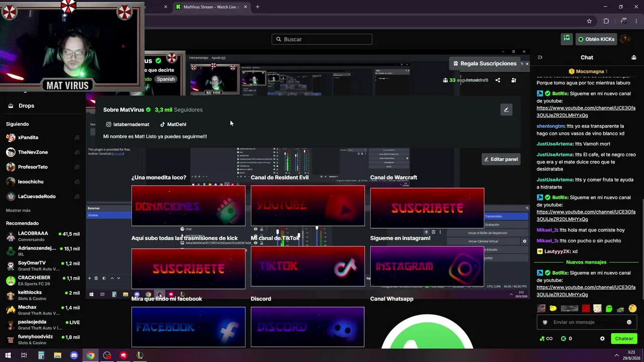Viewport: 644px width, 362px height.
Task: Open recommended channel funnyhoodvidz
Action: coord(43,339)
